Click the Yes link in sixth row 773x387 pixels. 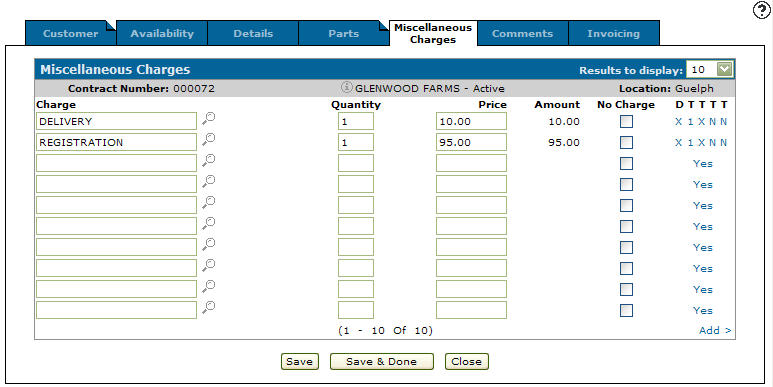703,226
